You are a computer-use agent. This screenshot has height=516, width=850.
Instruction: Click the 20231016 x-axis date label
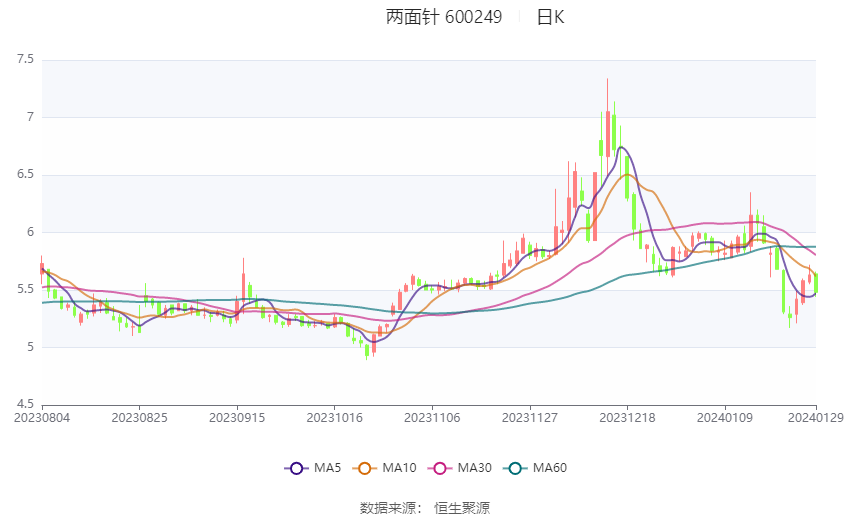(334, 418)
